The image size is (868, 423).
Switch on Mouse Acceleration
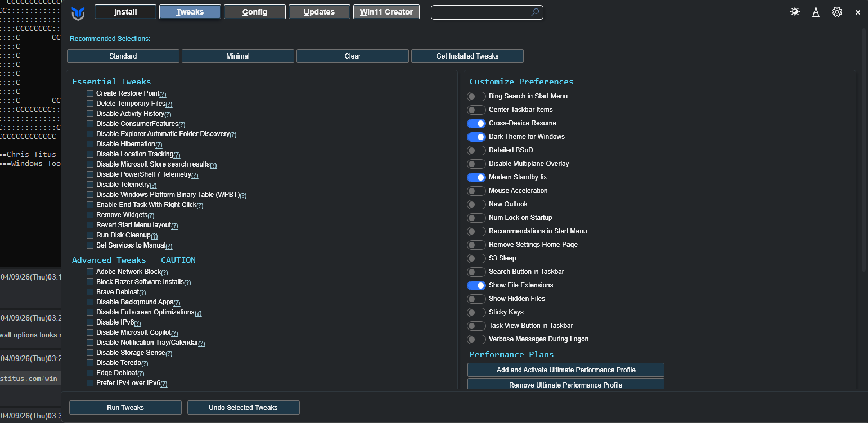476,191
